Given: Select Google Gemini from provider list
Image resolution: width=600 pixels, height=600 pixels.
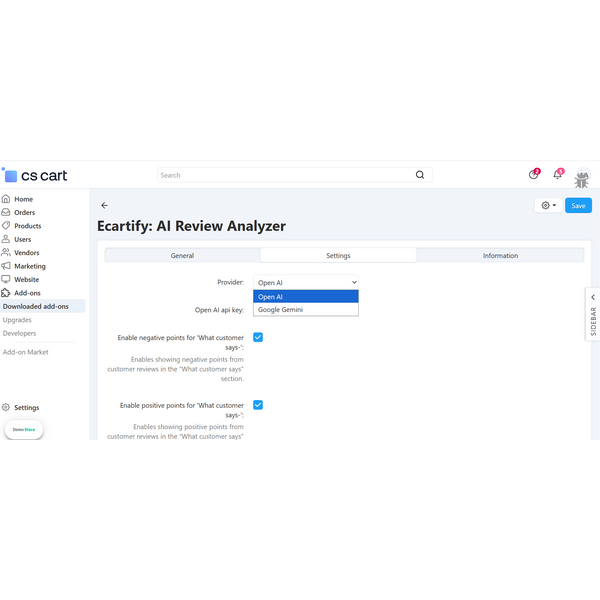Looking at the screenshot, I should (305, 310).
